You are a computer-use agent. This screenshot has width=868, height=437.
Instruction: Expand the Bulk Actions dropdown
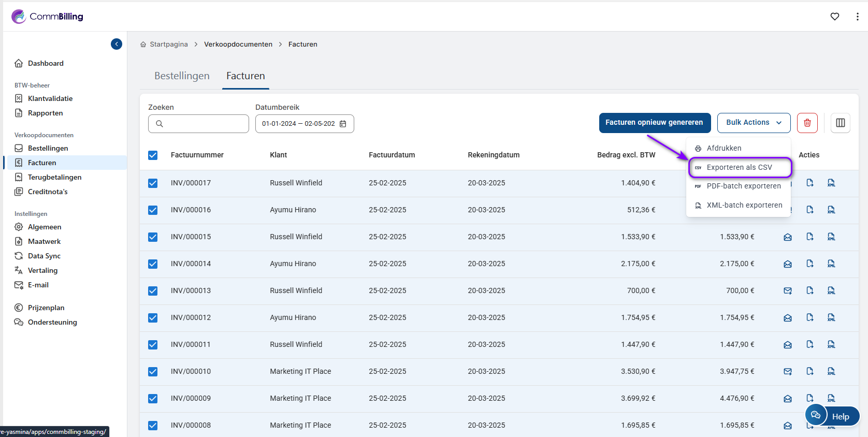[754, 123]
